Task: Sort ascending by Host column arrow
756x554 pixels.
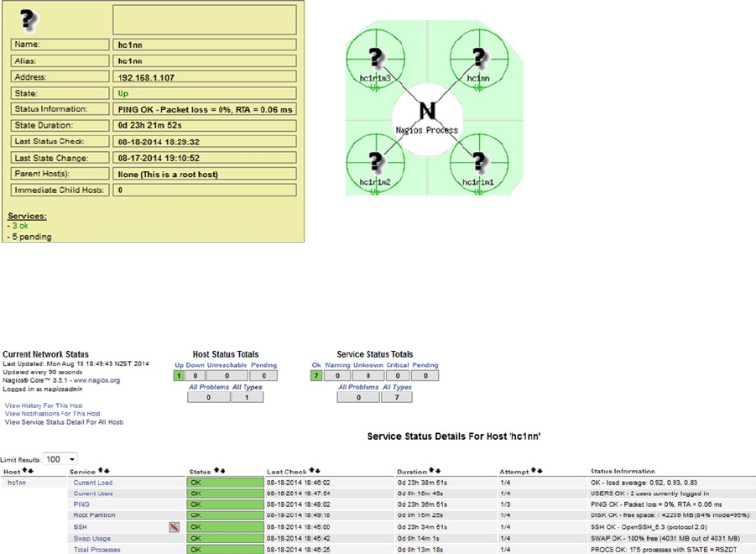Action: (x=24, y=471)
